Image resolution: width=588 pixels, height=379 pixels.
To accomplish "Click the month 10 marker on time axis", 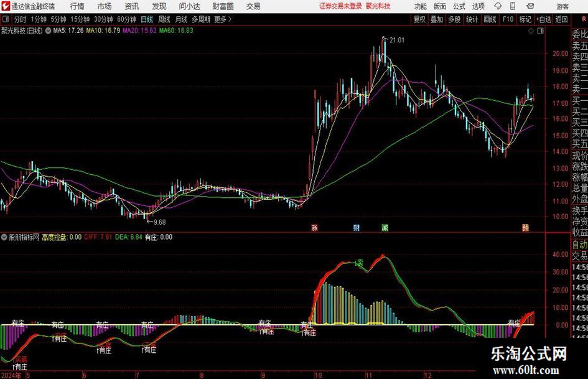I will coord(318,375).
